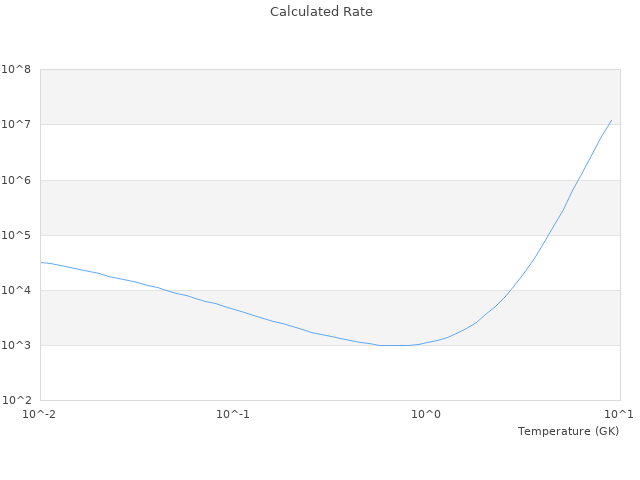This screenshot has height=480, width=640.
Task: Click the 10^1 x-axis tick label
Action: (619, 414)
